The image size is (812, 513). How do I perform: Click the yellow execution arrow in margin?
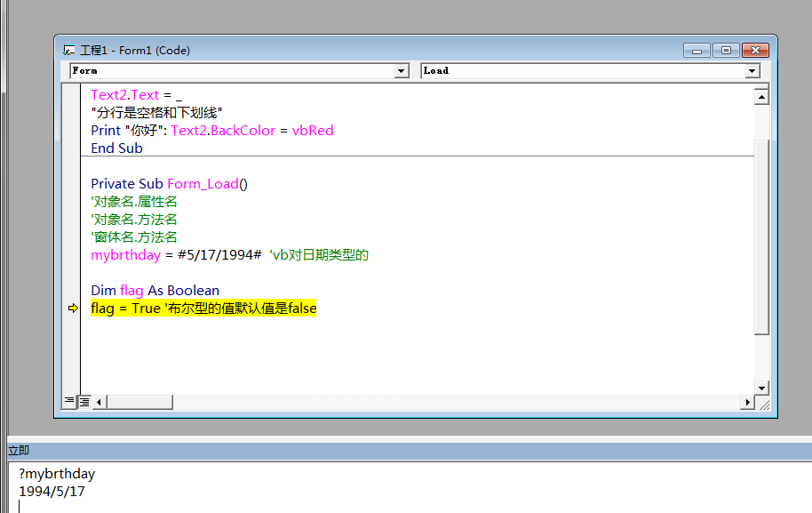coord(73,309)
